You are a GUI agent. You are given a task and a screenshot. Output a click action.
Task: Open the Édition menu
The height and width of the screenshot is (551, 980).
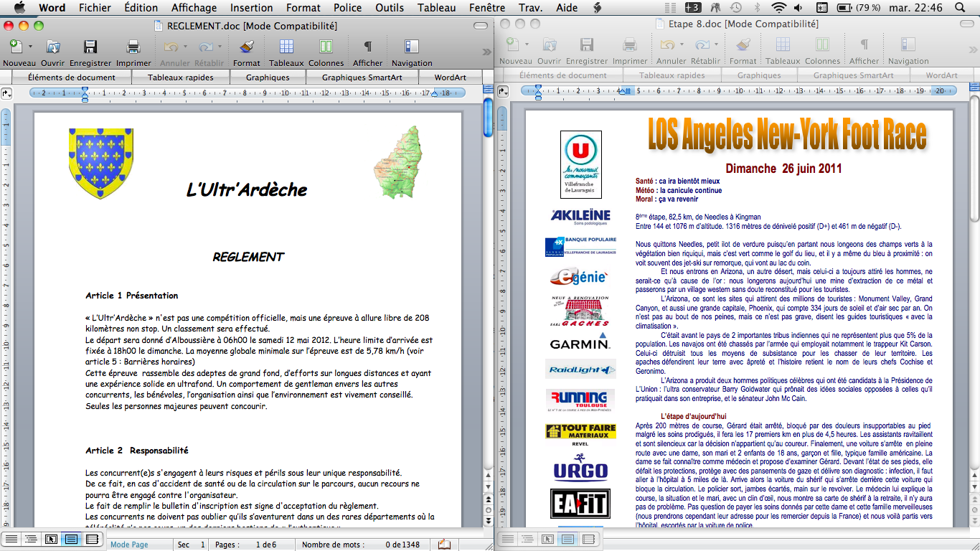(x=141, y=8)
